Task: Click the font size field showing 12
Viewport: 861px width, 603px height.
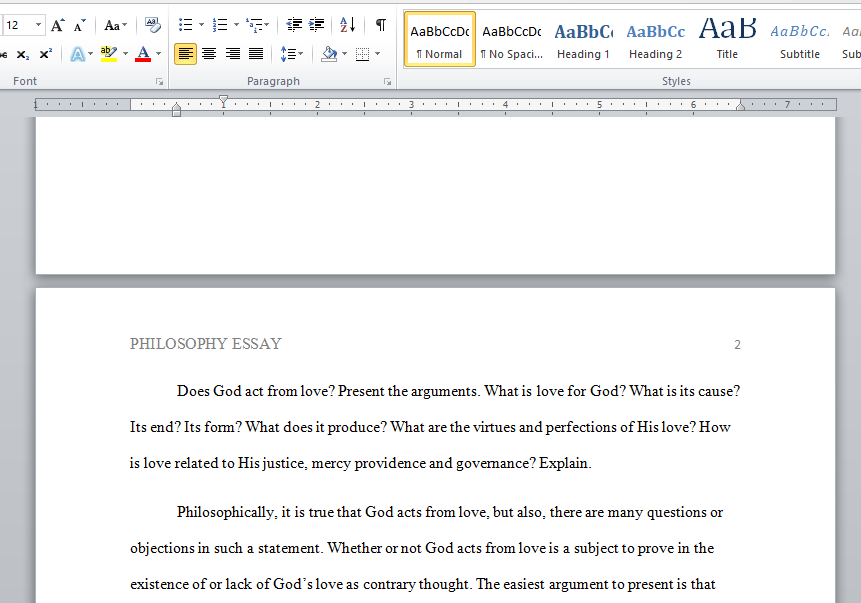Action: pos(18,25)
